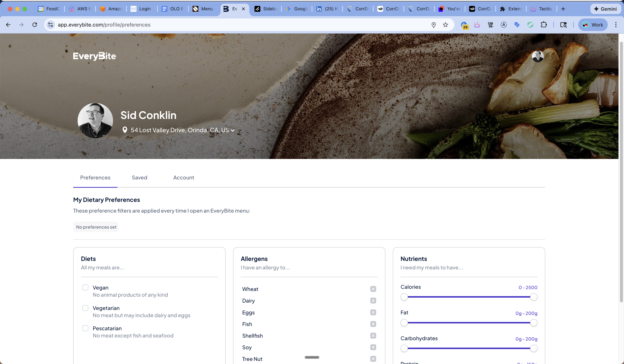The image size is (624, 364).
Task: Click the location pin icon in address bar
Action: [x=433, y=25]
